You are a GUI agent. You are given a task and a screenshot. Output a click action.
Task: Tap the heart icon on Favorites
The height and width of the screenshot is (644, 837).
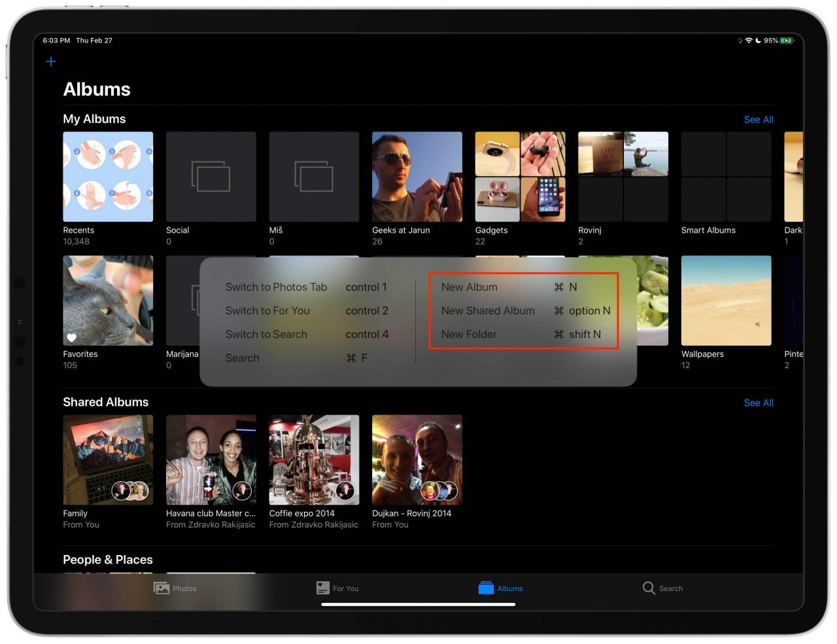coord(72,337)
